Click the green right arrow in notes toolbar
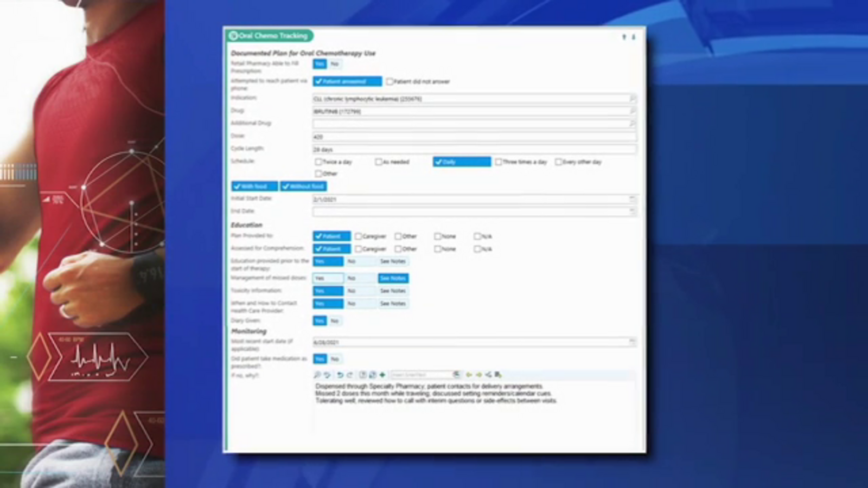 coord(478,375)
